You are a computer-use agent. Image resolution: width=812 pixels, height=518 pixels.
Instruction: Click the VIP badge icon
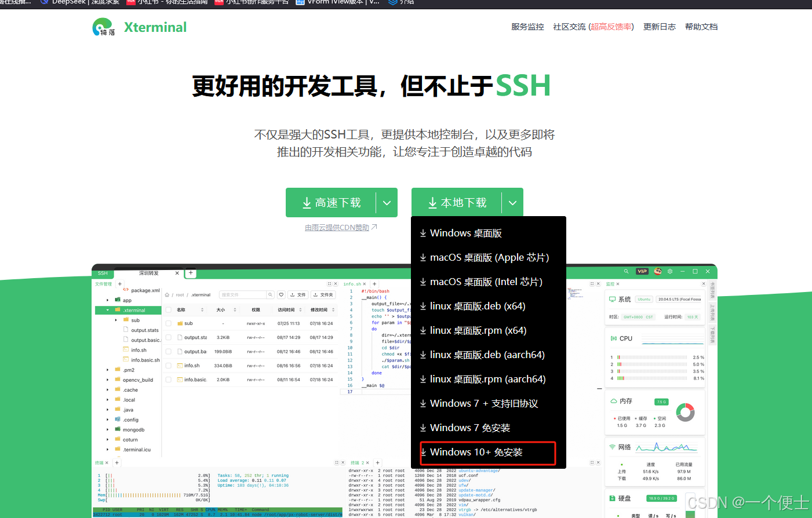point(642,271)
